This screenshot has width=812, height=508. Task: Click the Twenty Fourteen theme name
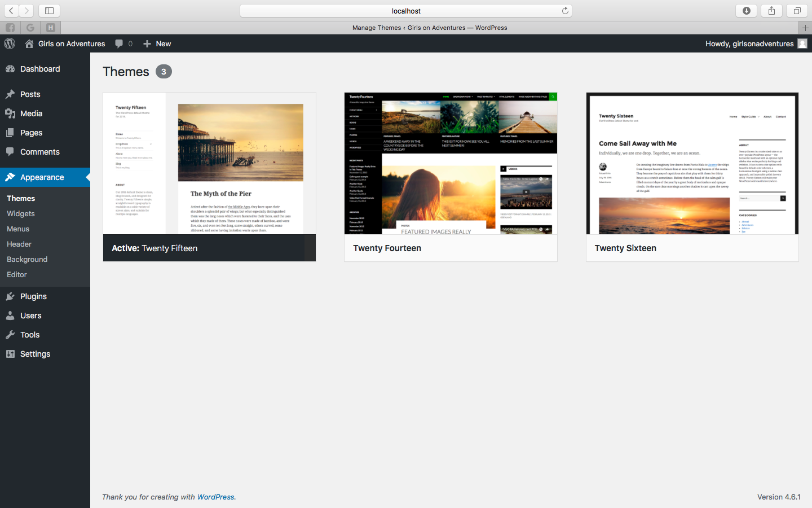pos(387,248)
